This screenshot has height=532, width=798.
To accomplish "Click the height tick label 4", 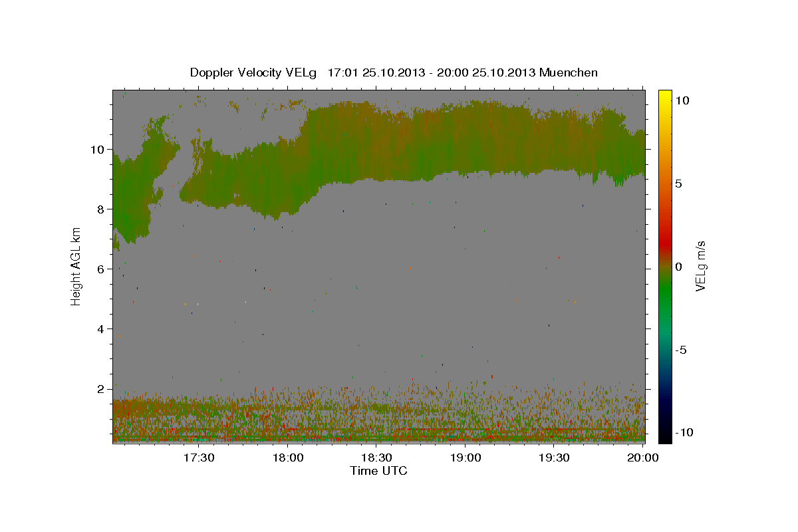I will tap(102, 329).
